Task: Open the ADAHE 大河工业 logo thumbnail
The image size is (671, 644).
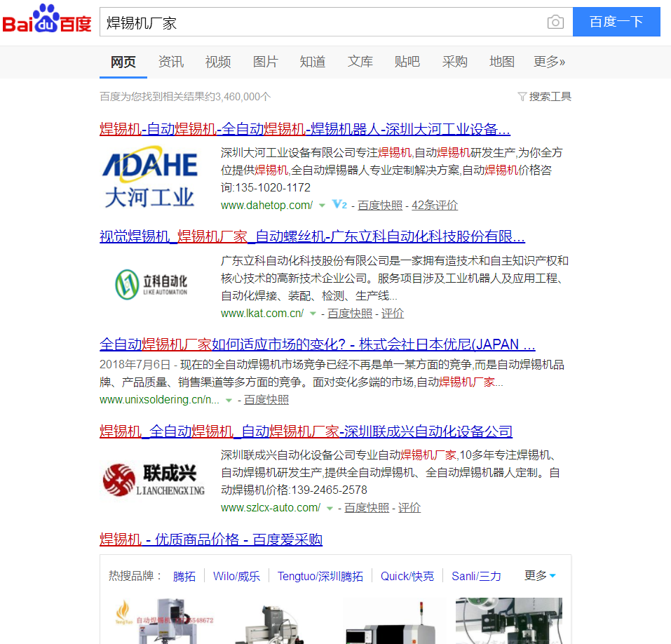Action: (x=150, y=177)
